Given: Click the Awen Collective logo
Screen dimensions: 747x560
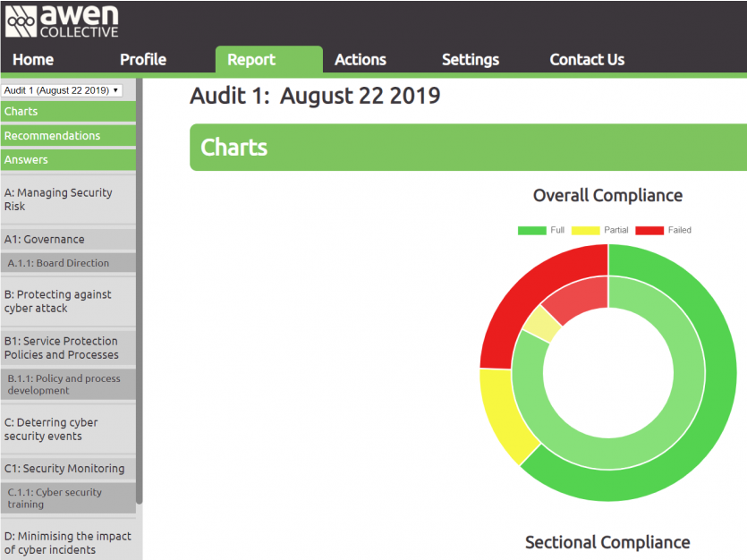Looking at the screenshot, I should click(x=62, y=21).
